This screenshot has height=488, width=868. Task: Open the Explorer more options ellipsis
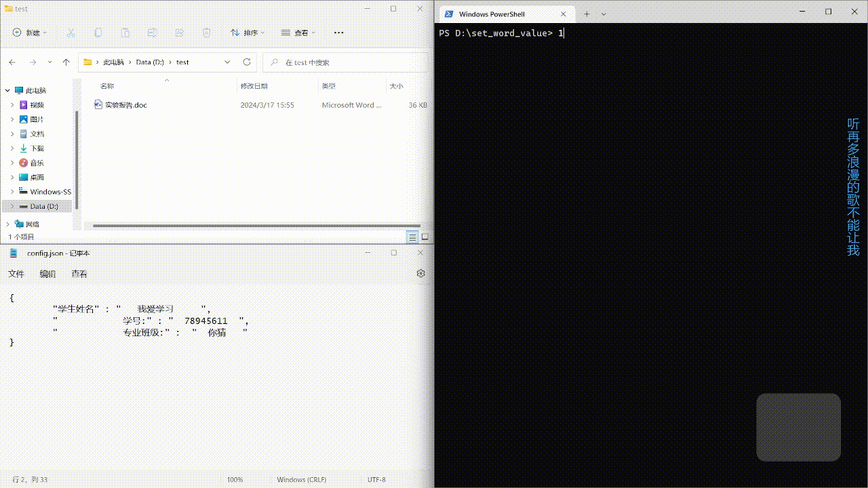pyautogui.click(x=339, y=33)
